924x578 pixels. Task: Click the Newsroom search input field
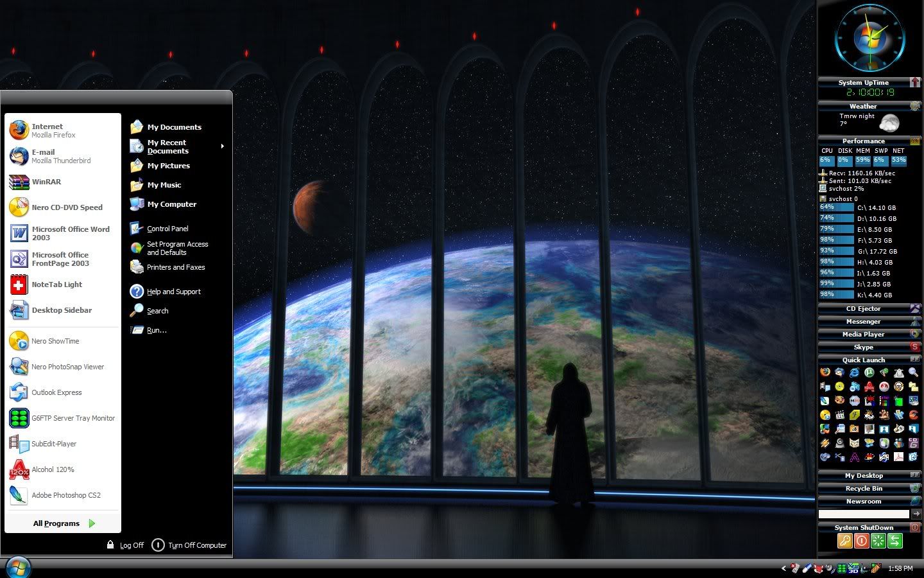(864, 514)
